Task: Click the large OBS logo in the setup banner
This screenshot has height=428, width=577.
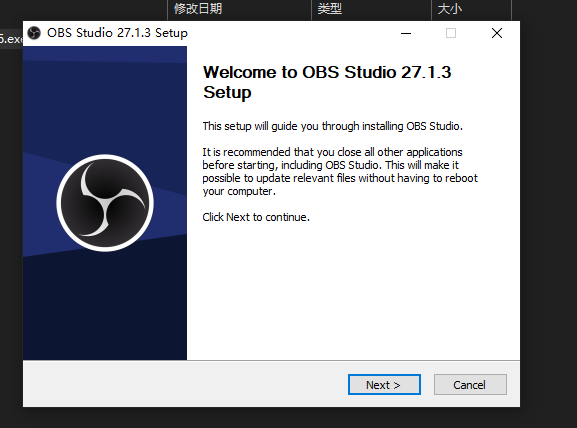Action: [105, 203]
